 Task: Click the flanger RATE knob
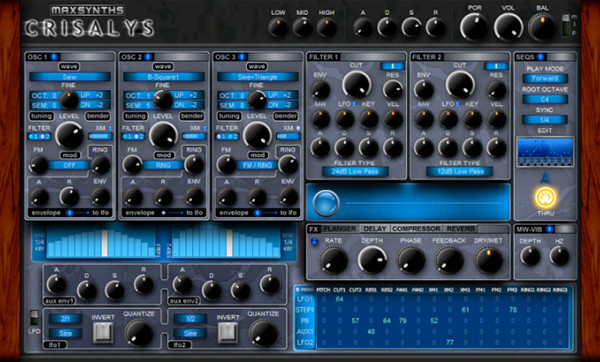point(334,260)
